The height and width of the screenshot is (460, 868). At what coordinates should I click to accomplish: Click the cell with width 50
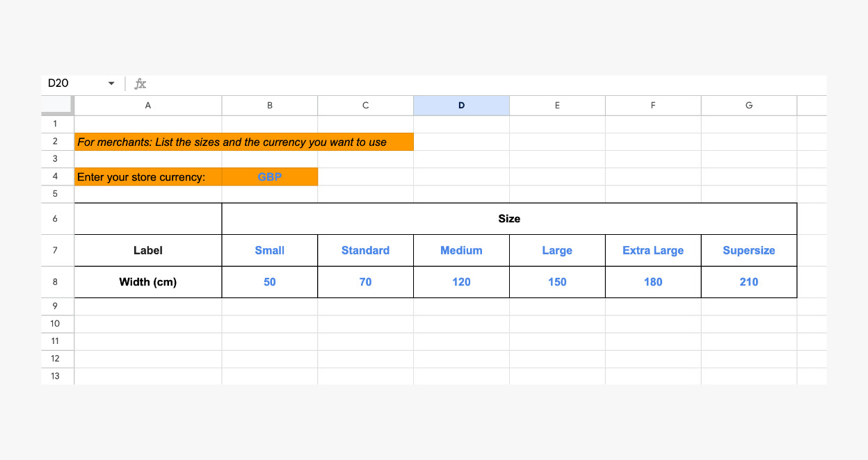(270, 282)
